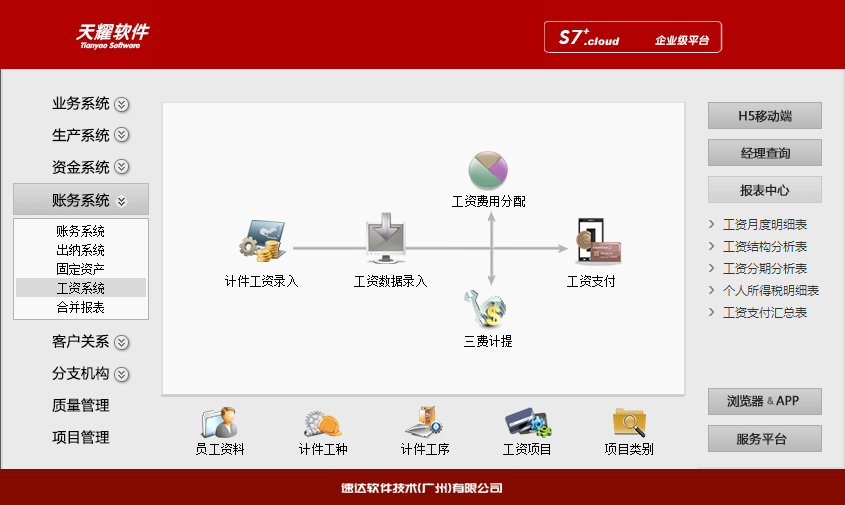Open the 工资月度明细表 report link
This screenshot has height=505, width=845.
[x=764, y=224]
